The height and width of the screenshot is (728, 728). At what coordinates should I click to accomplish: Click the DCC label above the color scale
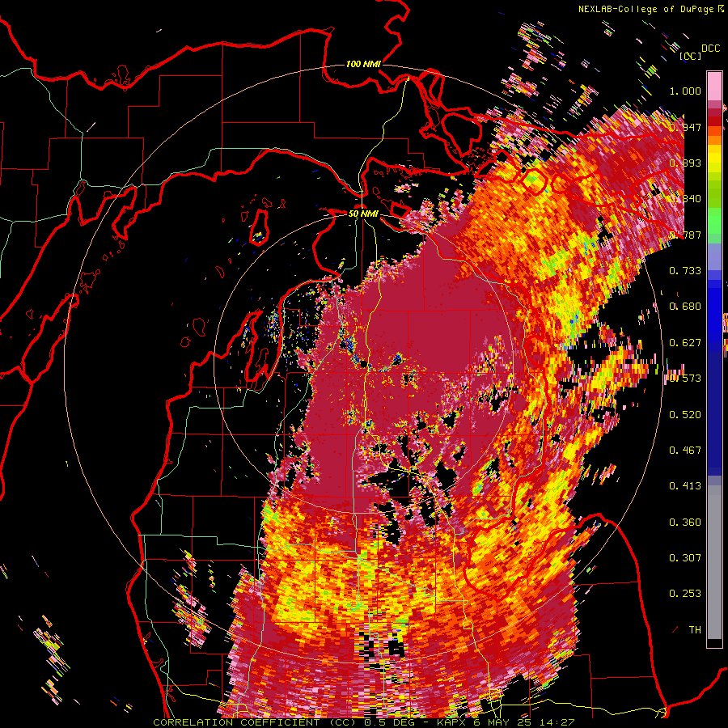[x=710, y=48]
